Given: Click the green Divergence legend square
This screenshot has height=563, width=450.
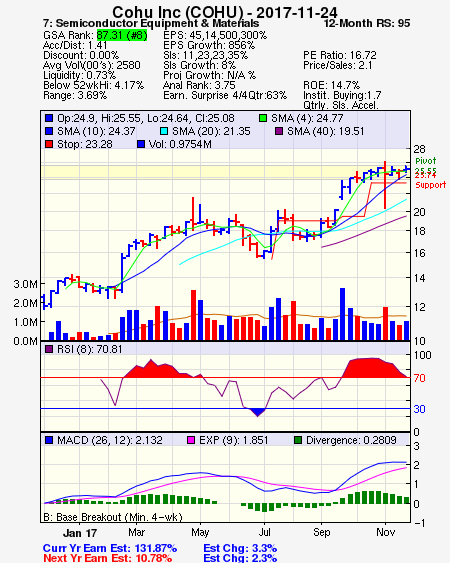Looking at the screenshot, I should [x=298, y=440].
